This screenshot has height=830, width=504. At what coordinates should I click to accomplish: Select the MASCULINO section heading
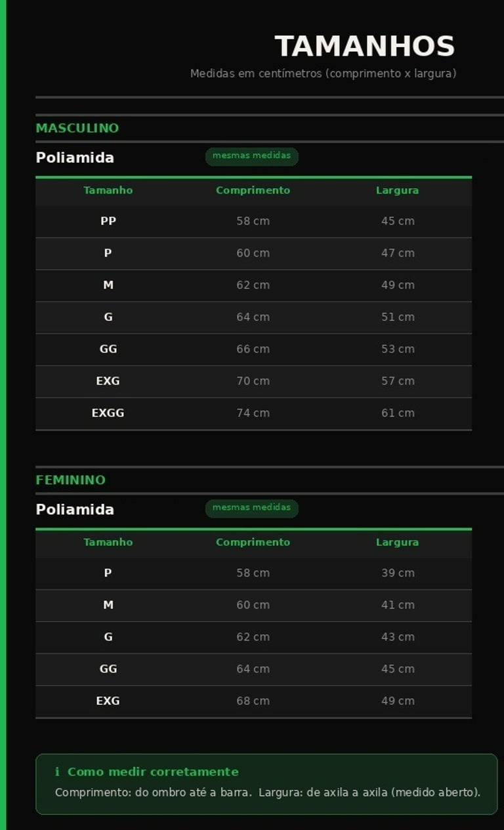[x=77, y=128]
